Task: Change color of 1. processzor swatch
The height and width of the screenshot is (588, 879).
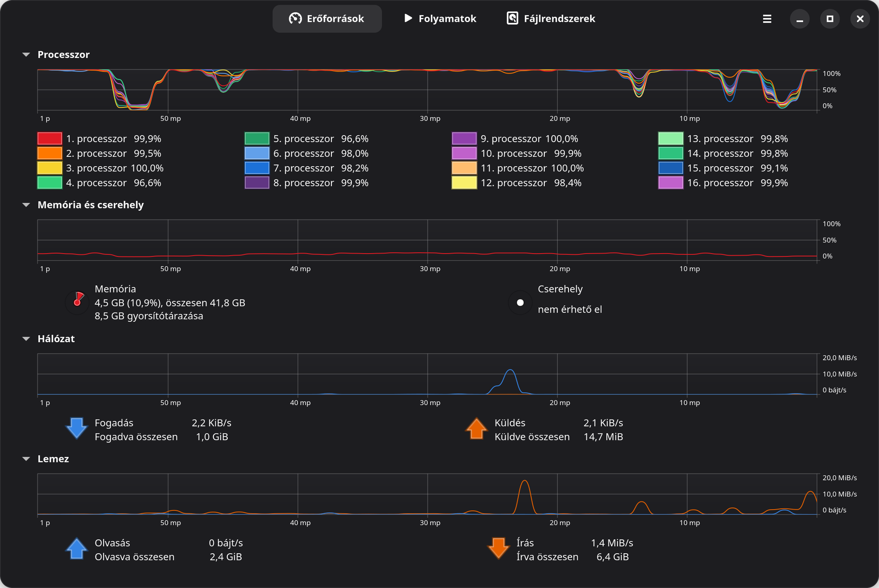Action: (50, 138)
